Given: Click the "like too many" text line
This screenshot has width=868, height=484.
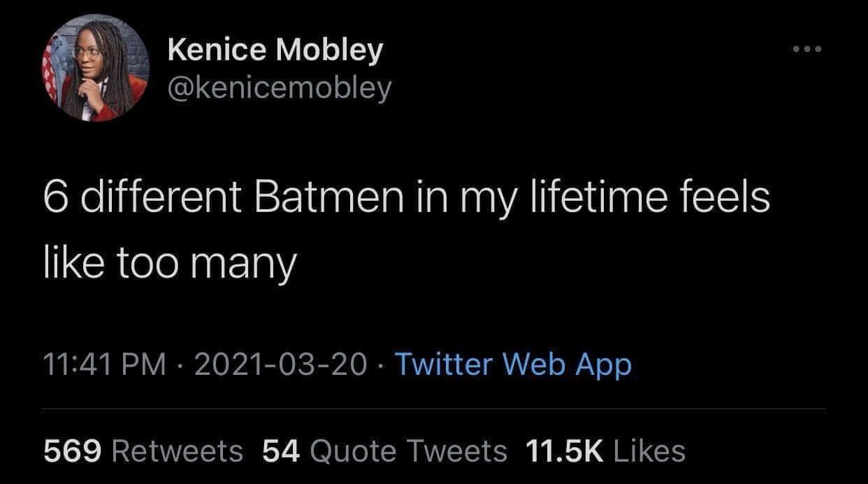Looking at the screenshot, I should point(170,266).
